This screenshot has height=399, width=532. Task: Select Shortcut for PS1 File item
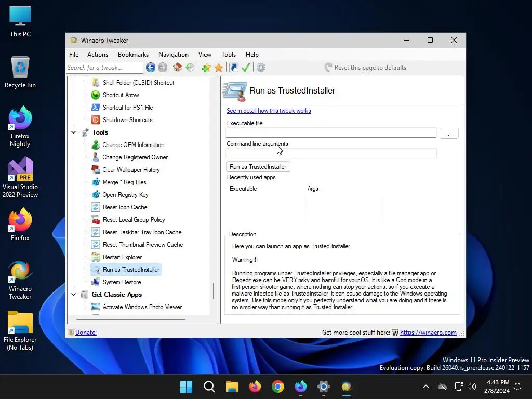128,108
